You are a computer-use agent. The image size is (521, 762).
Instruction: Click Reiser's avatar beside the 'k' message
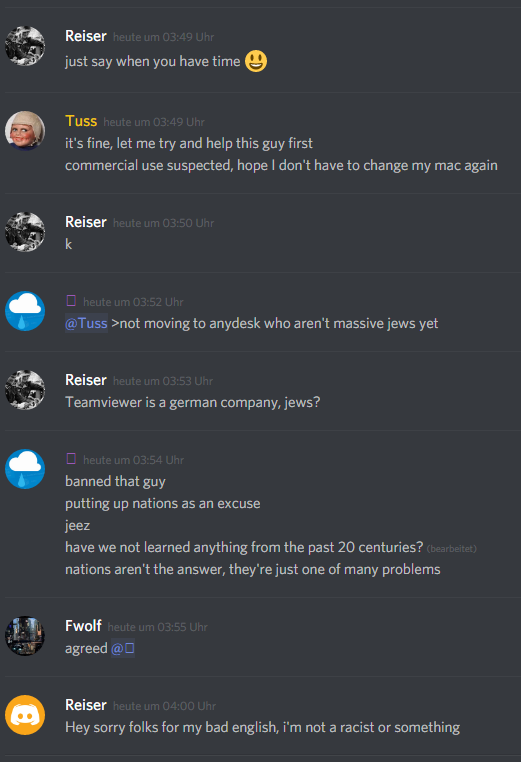[25, 232]
